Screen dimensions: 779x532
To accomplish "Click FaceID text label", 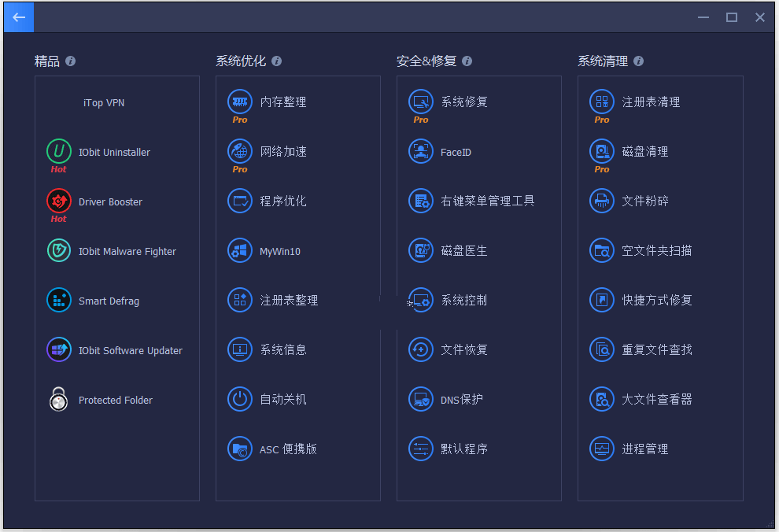I will point(456,152).
